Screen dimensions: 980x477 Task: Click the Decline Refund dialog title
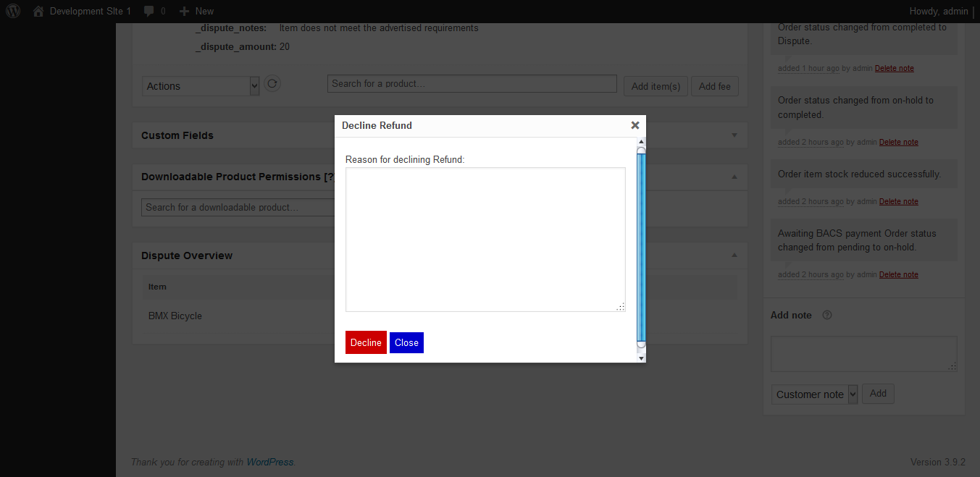377,125
